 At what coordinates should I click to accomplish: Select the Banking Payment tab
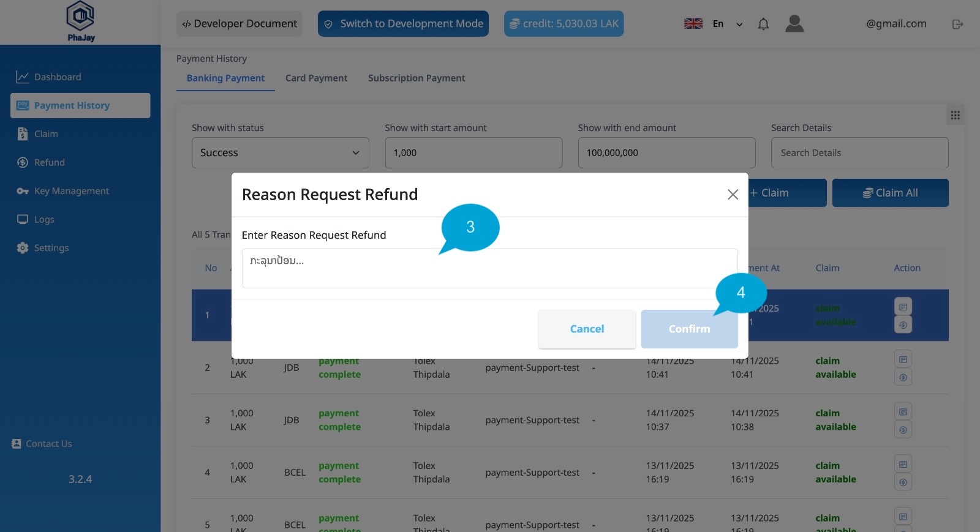pos(225,78)
